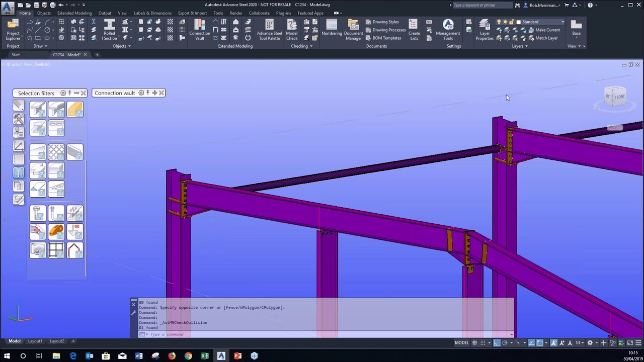The image size is (644, 362).
Task: Click the Rolled I Section tool
Action: pos(109,30)
